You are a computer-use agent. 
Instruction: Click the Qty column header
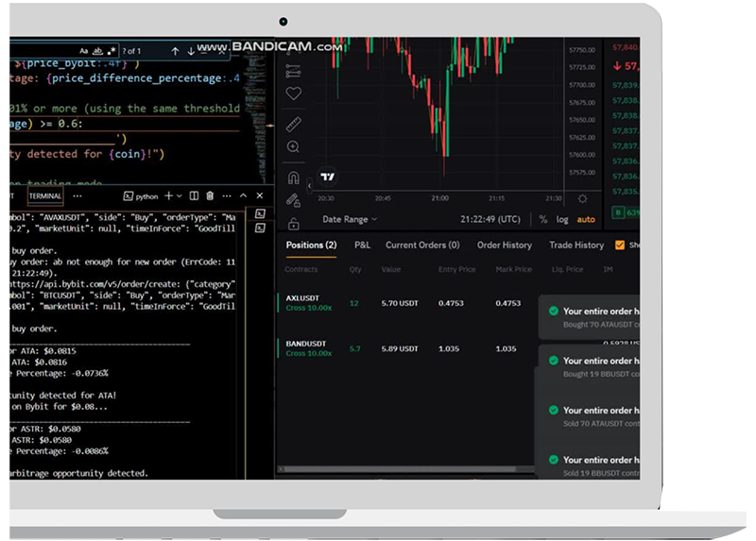355,269
